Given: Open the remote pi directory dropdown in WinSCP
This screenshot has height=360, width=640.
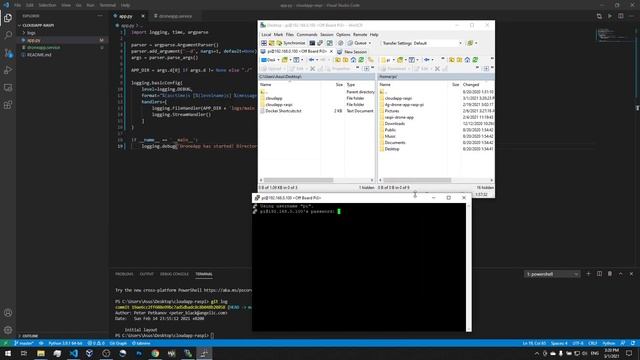Looking at the screenshot, I should (388, 60).
